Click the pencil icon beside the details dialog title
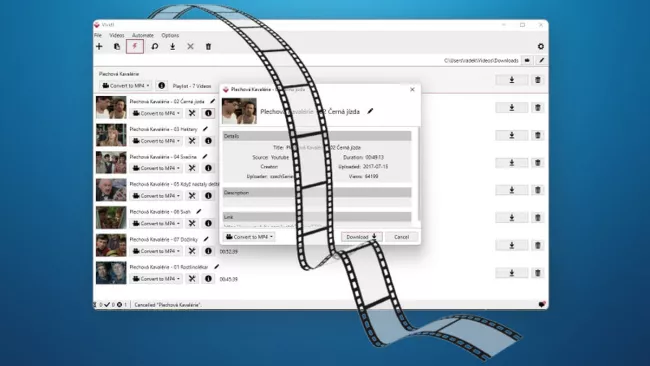The height and width of the screenshot is (366, 650). pyautogui.click(x=370, y=111)
